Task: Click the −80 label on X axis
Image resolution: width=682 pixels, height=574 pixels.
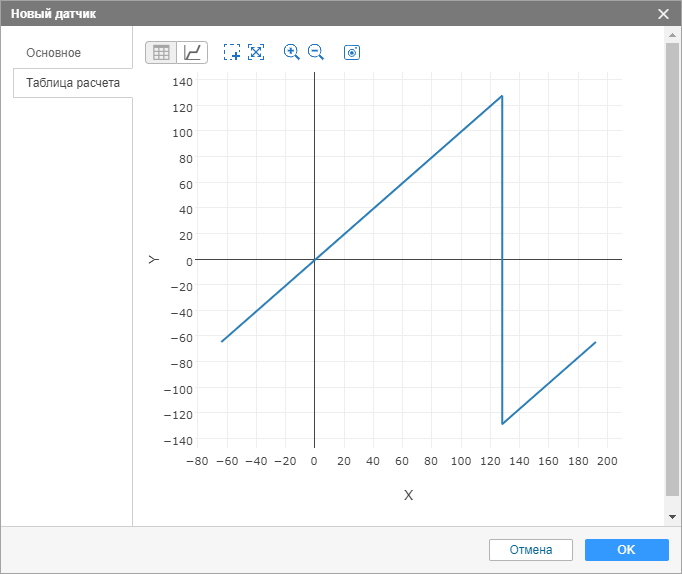Action: (x=197, y=461)
